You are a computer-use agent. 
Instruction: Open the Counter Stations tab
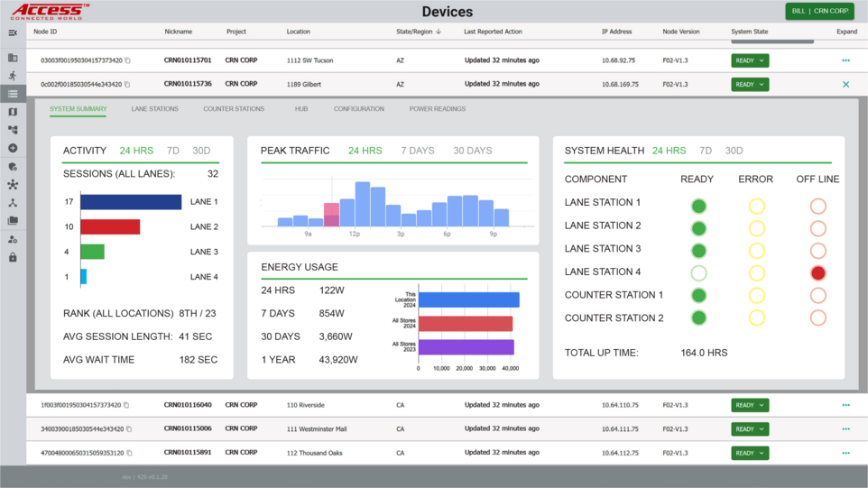pos(234,109)
